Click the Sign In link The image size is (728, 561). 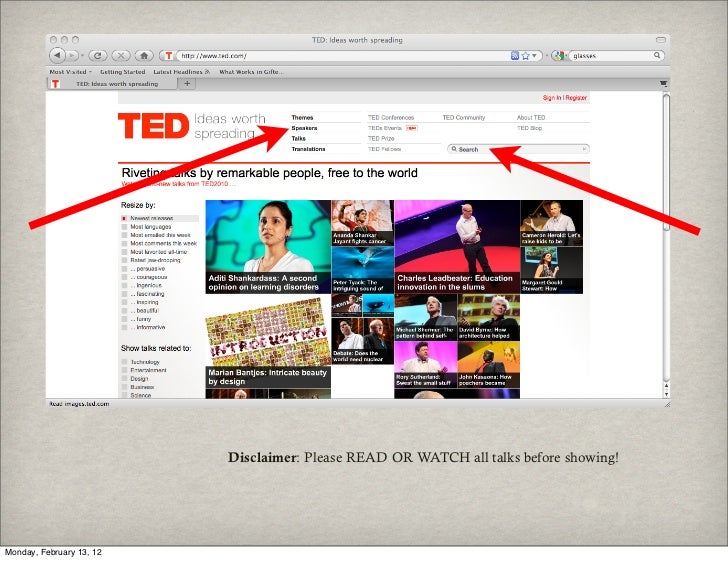pyautogui.click(x=552, y=98)
